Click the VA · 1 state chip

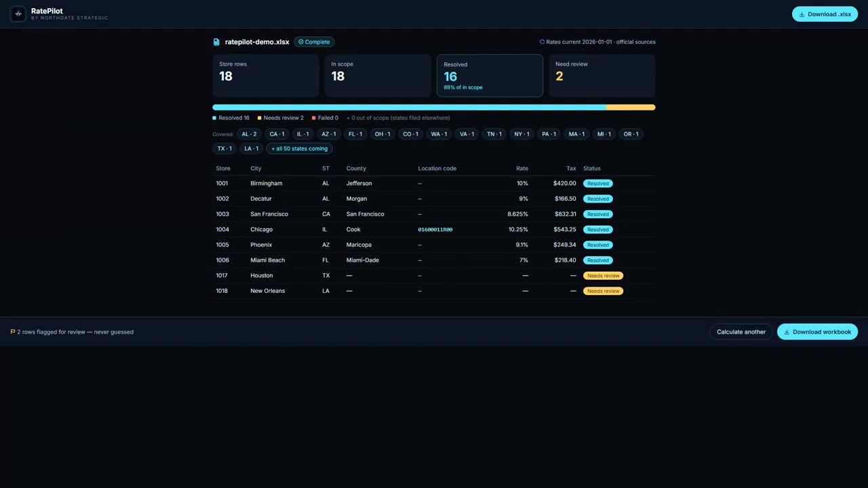[x=467, y=134]
